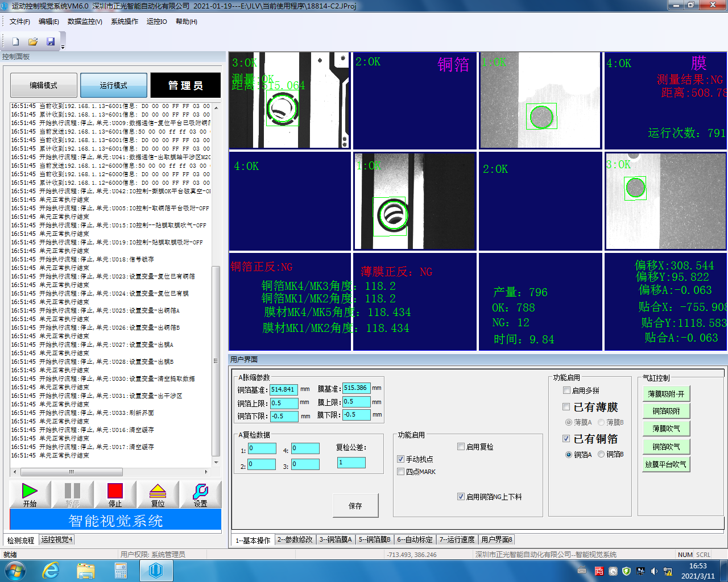Open the 用户界面8 tab
The height and width of the screenshot is (582, 728).
tap(497, 539)
